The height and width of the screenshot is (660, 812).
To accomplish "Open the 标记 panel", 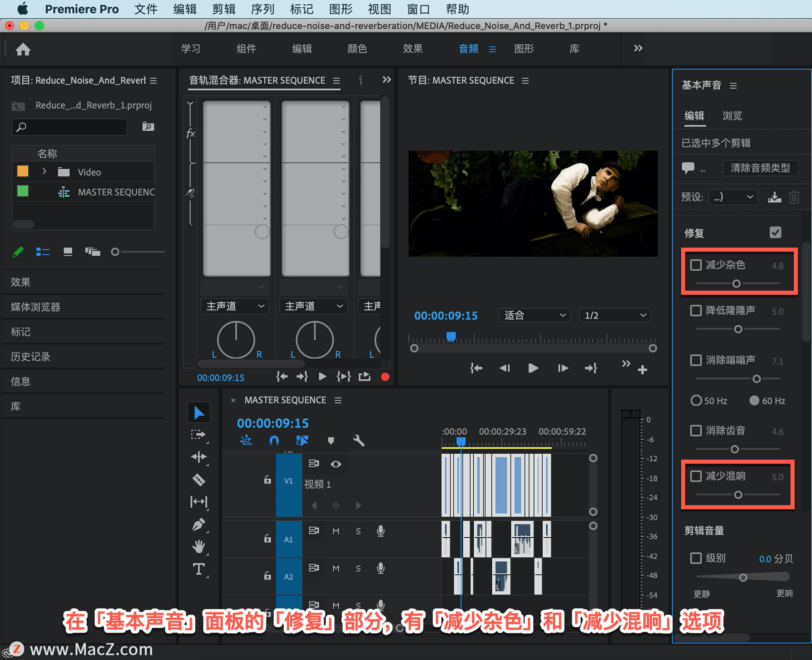I will [20, 332].
